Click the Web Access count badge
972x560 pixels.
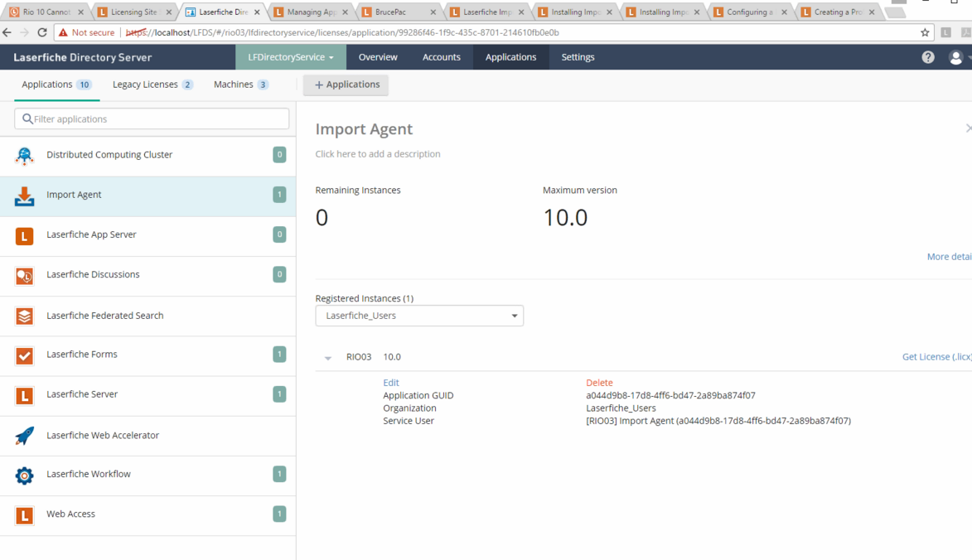[279, 514]
